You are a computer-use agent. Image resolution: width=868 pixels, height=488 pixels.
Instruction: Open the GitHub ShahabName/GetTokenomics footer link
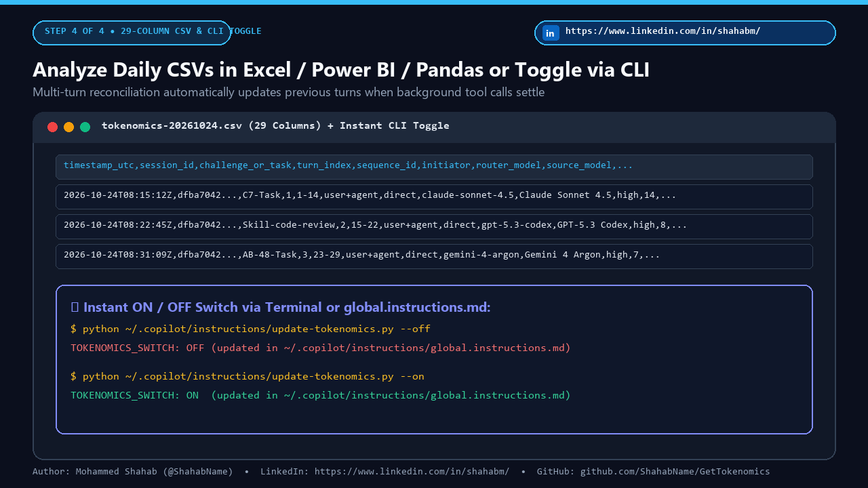tap(675, 472)
